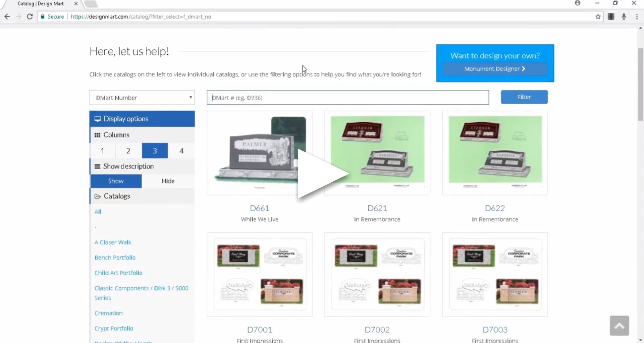Click the D661 title text
The width and height of the screenshot is (644, 343).
tap(260, 208)
